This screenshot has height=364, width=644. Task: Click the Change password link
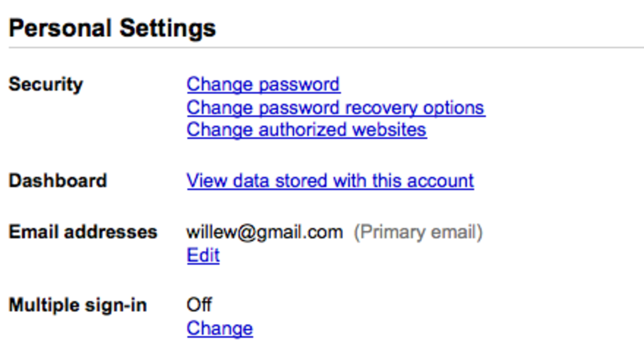(263, 84)
